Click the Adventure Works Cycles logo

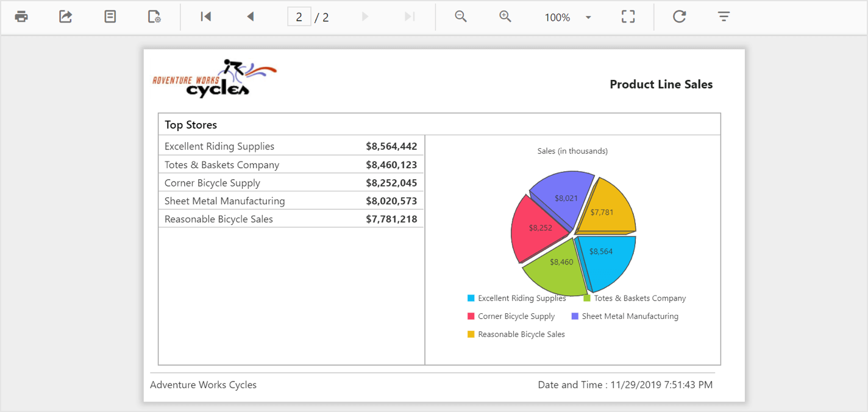click(215, 79)
